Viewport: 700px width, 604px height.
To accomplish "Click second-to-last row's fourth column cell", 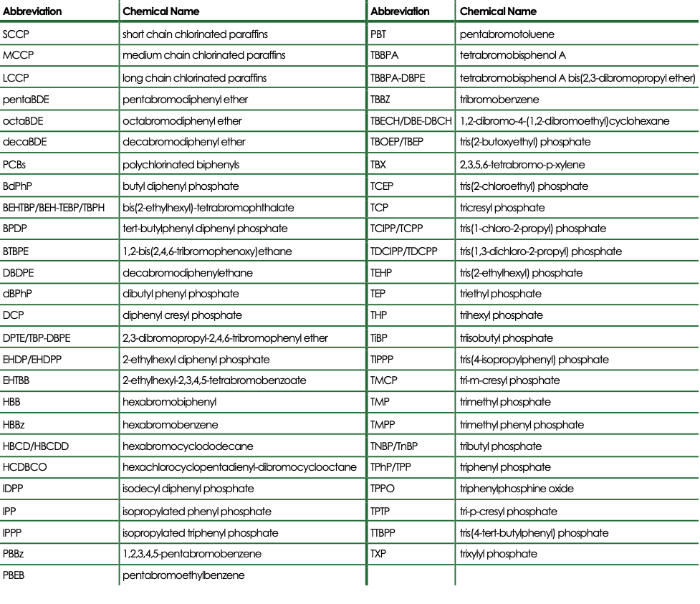I will (x=577, y=553).
